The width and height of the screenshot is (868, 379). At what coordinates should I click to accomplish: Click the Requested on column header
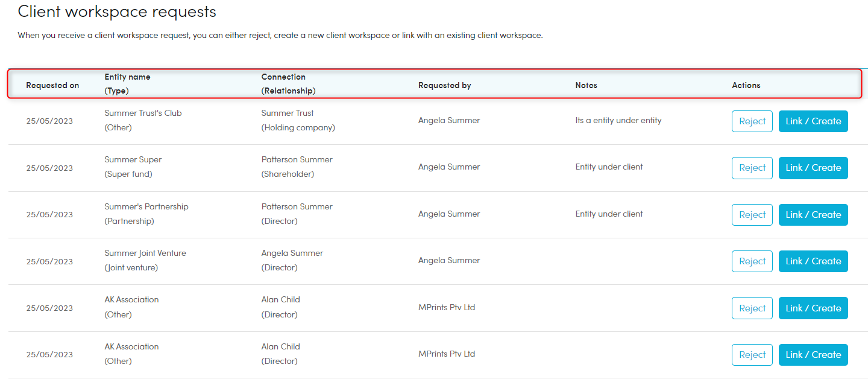pyautogui.click(x=52, y=85)
